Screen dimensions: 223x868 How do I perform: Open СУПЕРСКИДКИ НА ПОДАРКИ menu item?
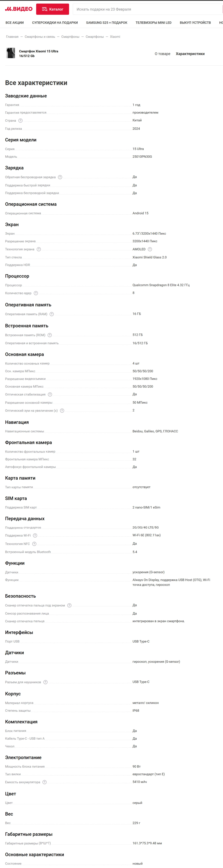click(x=55, y=23)
